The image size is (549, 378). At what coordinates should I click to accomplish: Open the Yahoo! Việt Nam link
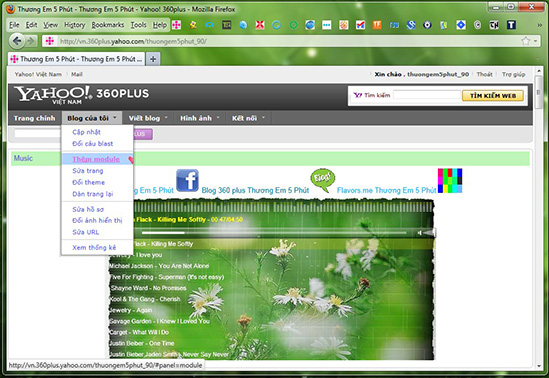(x=38, y=74)
